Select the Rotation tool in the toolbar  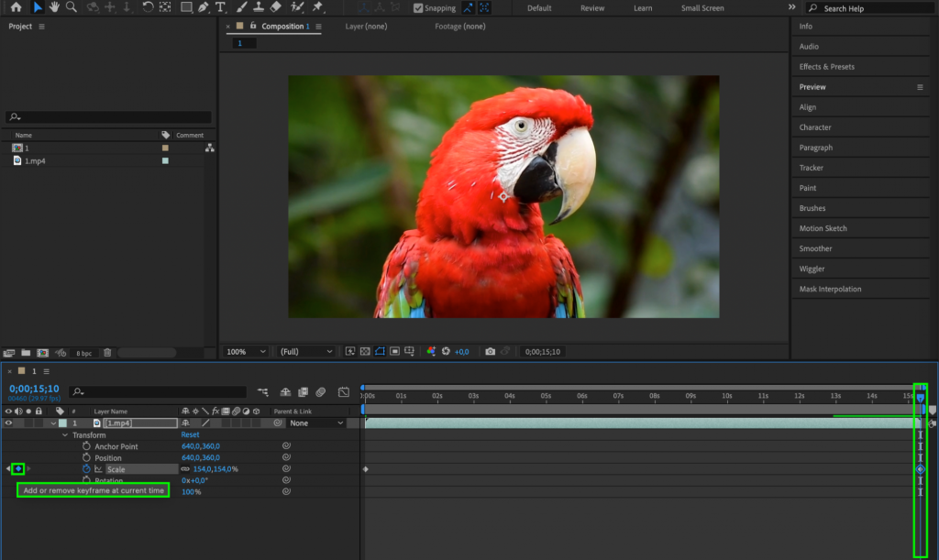[x=149, y=7]
